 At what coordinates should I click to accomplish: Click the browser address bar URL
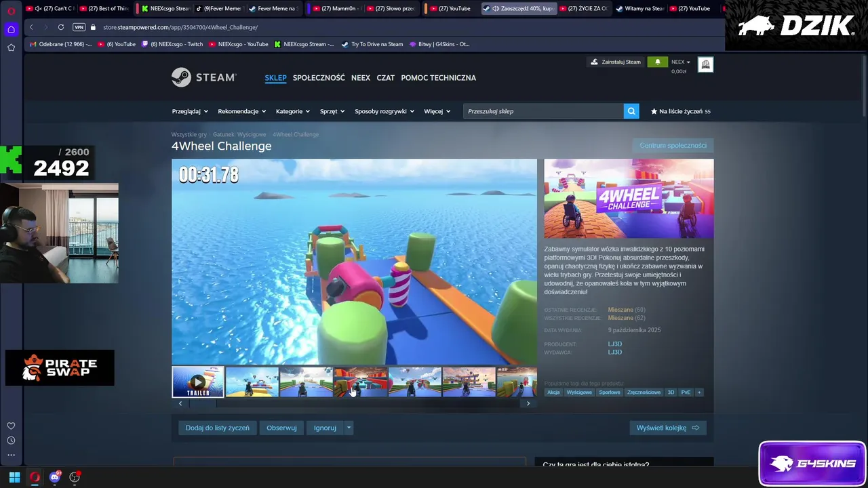click(x=180, y=27)
